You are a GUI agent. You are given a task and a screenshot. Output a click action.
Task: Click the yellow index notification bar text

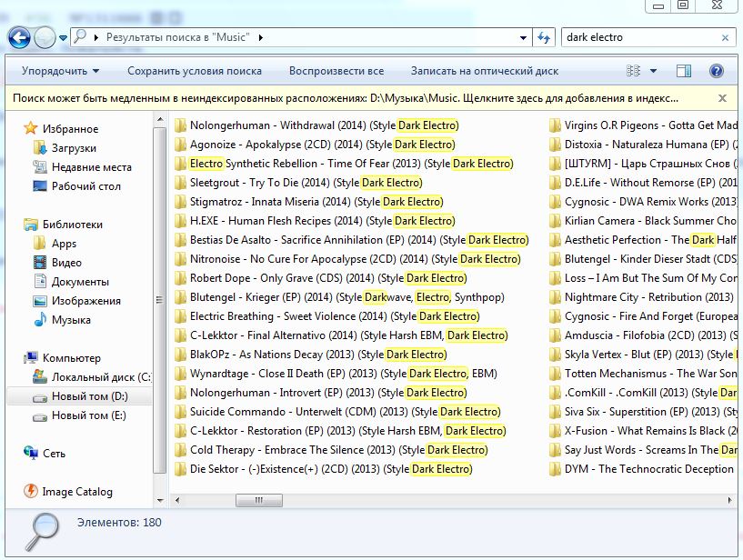pos(346,98)
